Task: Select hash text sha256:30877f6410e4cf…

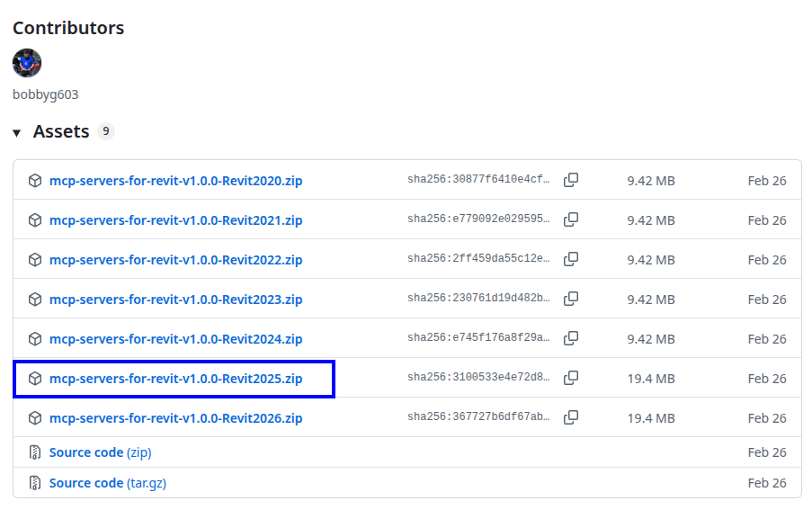Action: pyautogui.click(x=478, y=179)
